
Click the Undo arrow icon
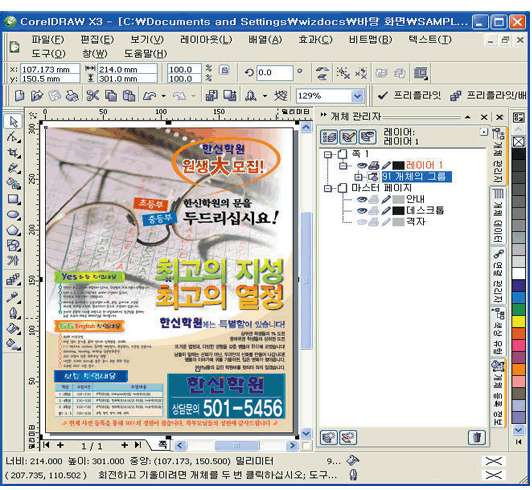coord(149,96)
